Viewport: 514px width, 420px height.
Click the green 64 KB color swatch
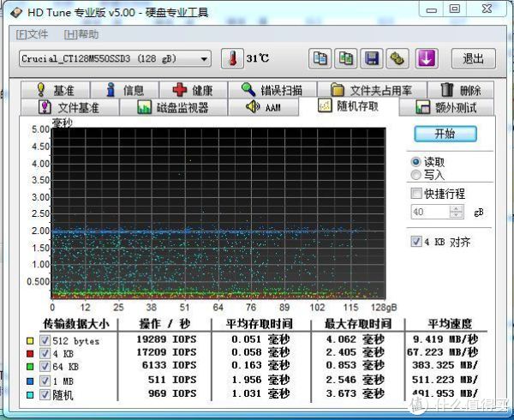pos(30,367)
